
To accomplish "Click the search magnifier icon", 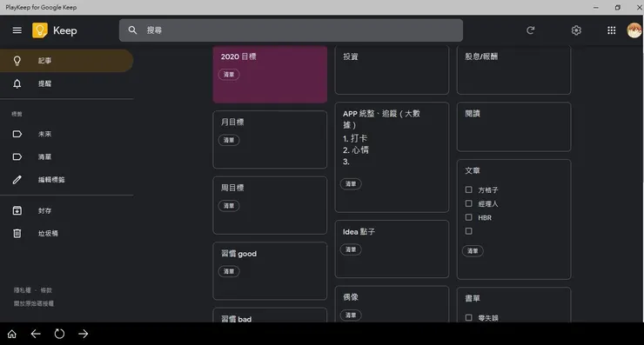I will (132, 30).
